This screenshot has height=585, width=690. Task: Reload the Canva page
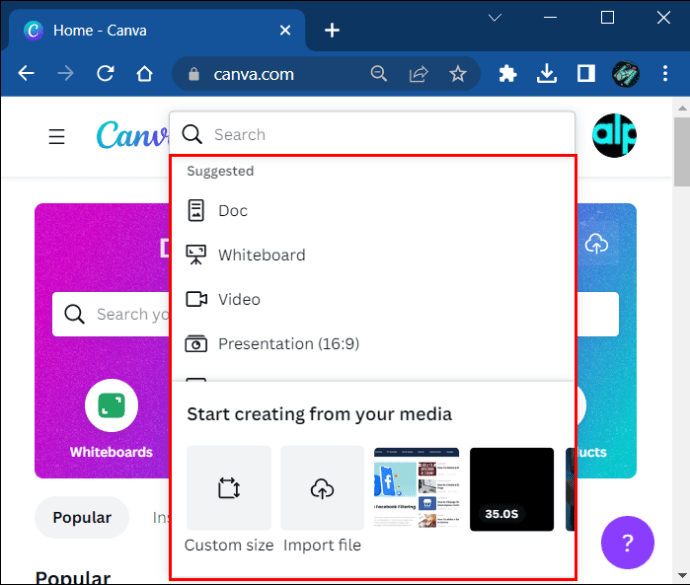105,73
